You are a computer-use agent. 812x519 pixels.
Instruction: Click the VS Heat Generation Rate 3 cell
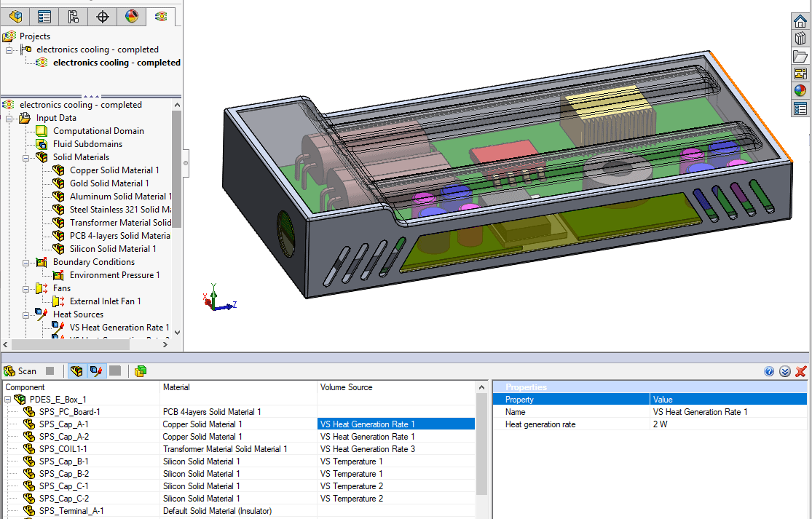[395, 449]
